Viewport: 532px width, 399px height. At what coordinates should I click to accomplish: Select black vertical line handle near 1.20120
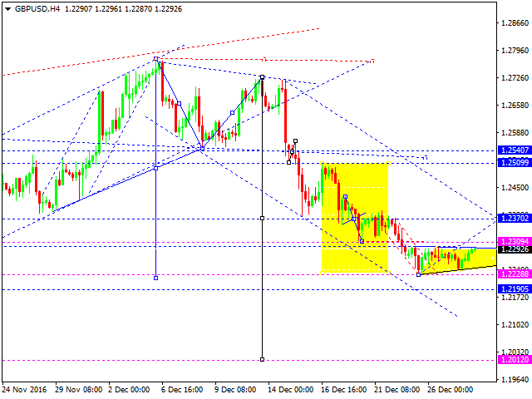click(x=262, y=360)
